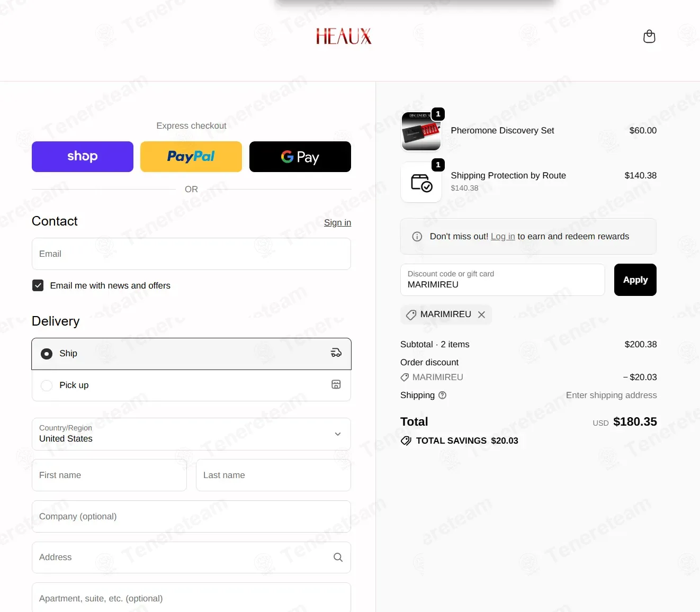Focus the Last name field
Image resolution: width=700 pixels, height=612 pixels.
tap(273, 475)
